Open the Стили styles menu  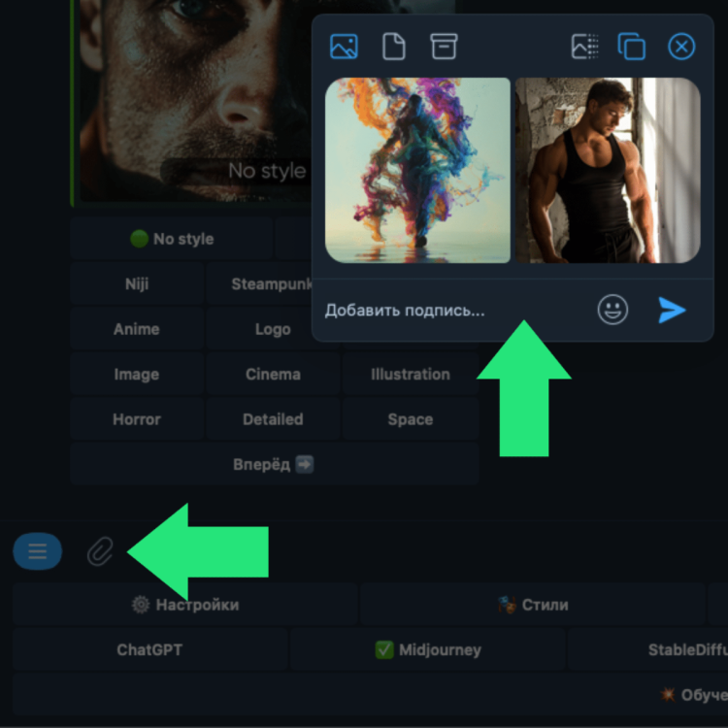tap(533, 605)
